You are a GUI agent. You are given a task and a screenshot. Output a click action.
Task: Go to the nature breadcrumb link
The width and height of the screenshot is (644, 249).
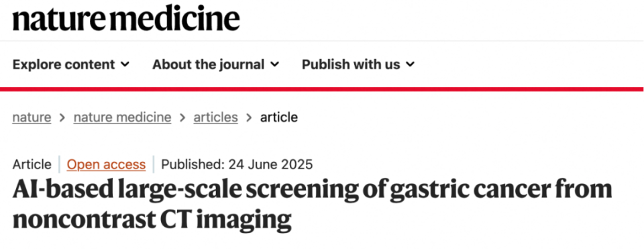click(x=32, y=117)
